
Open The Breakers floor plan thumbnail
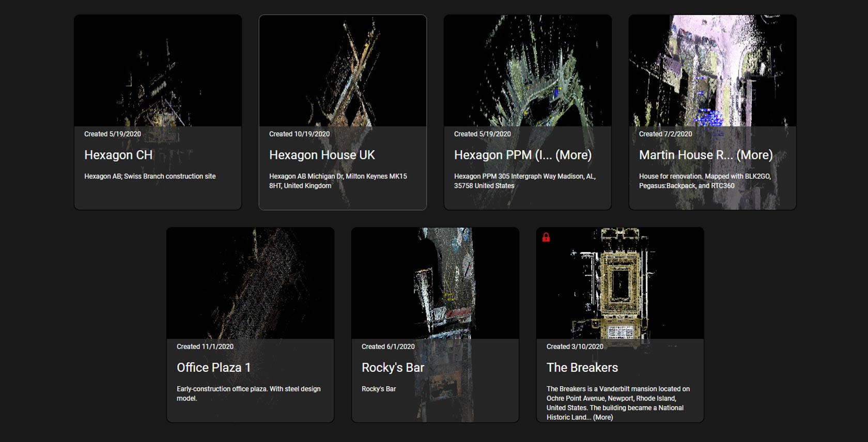click(620, 283)
